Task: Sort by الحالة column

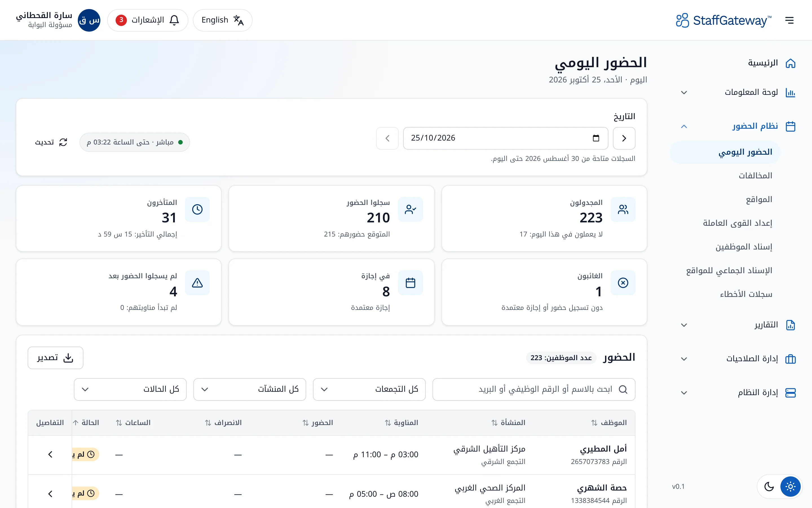Action: coord(86,423)
